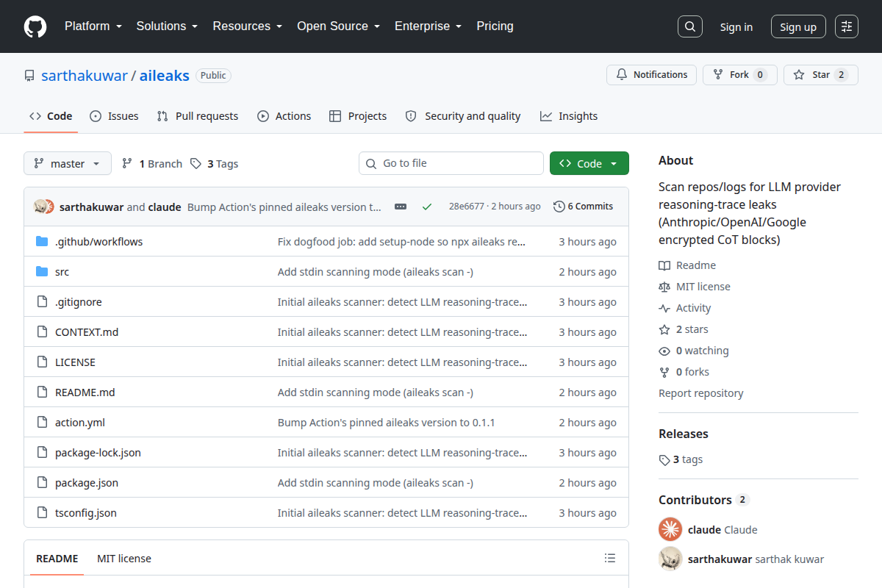Screen dimensions: 882x588
Task: Switch to the Pull requests tab
Action: 198,116
